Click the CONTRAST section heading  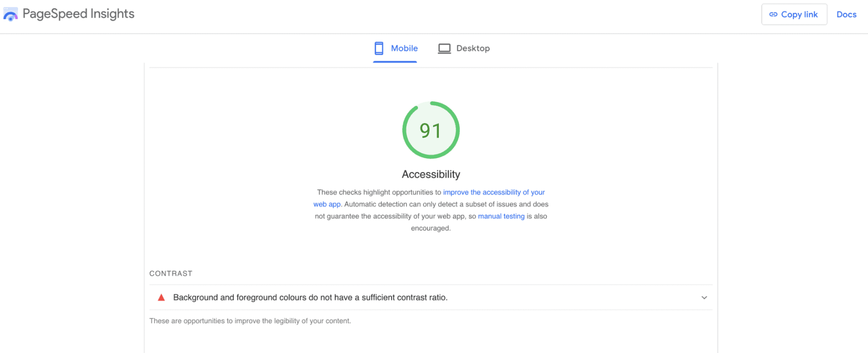click(x=171, y=273)
